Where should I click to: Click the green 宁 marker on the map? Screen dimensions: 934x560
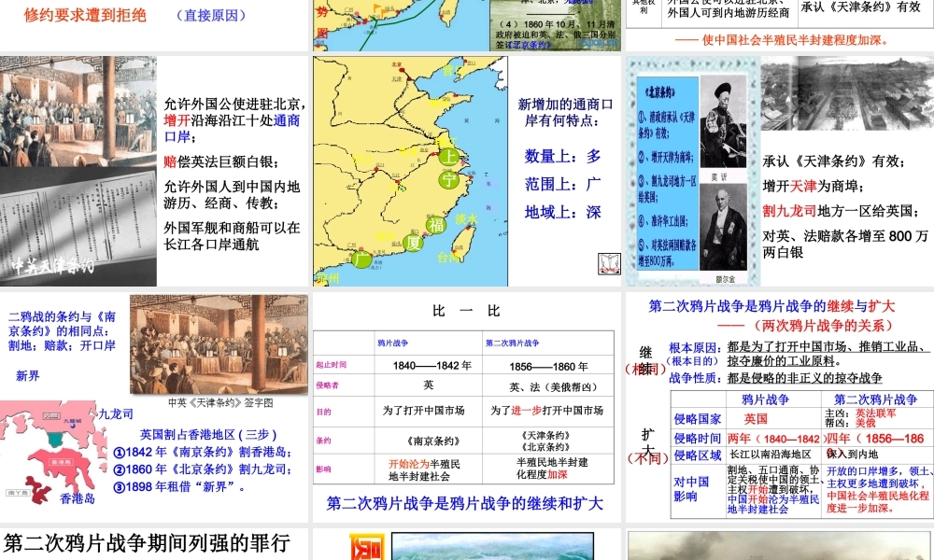click(448, 179)
